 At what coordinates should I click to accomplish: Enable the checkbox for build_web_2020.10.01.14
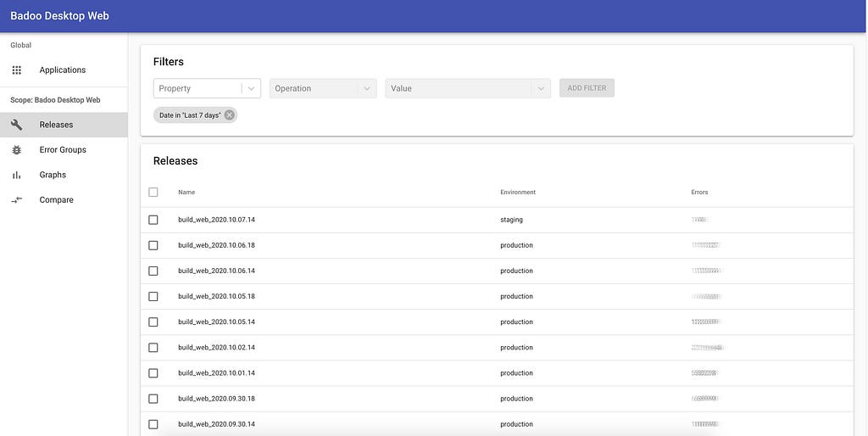[x=153, y=373]
